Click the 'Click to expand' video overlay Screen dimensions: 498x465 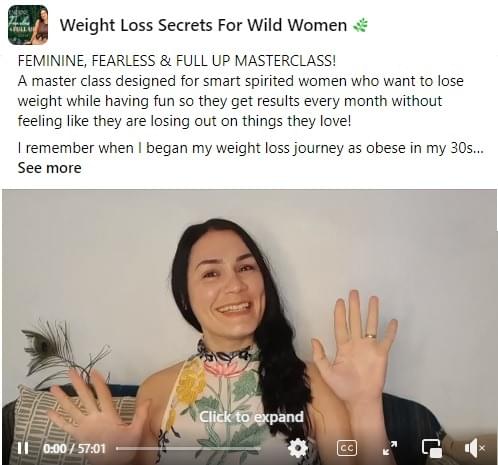pos(251,417)
